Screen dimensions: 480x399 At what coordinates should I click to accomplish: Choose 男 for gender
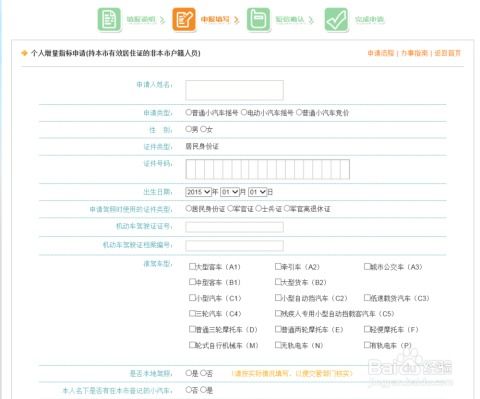tap(189, 129)
